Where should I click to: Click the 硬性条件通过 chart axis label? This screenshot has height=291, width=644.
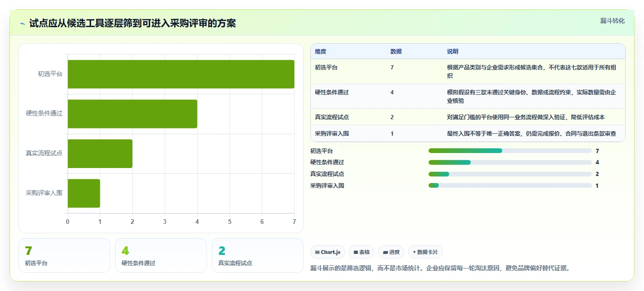point(44,114)
